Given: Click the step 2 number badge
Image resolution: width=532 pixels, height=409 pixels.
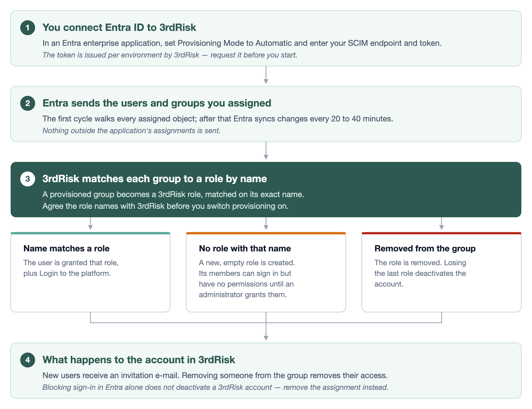Looking at the screenshot, I should click(28, 103).
